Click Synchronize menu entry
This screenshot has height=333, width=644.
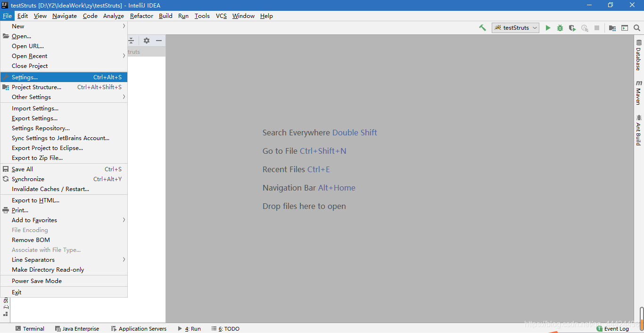(x=64, y=179)
